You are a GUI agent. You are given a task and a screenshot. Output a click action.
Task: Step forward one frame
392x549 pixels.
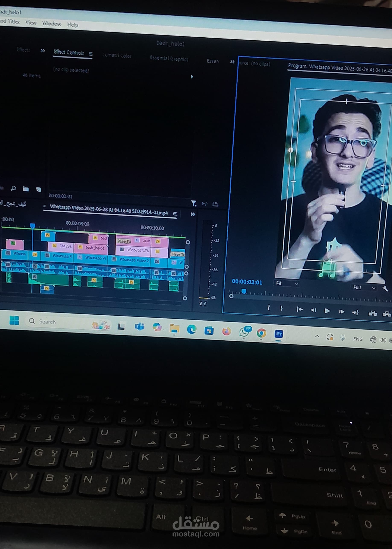pyautogui.click(x=342, y=312)
